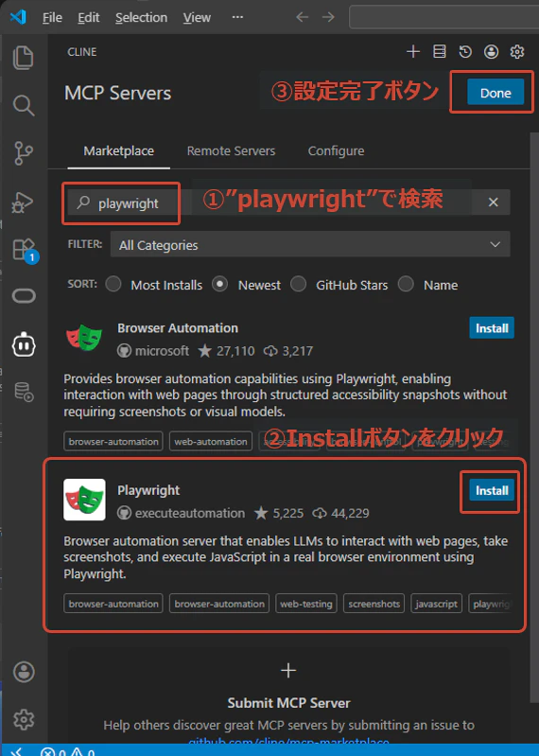Open the pill-shaped icon in activity bar

click(x=24, y=295)
